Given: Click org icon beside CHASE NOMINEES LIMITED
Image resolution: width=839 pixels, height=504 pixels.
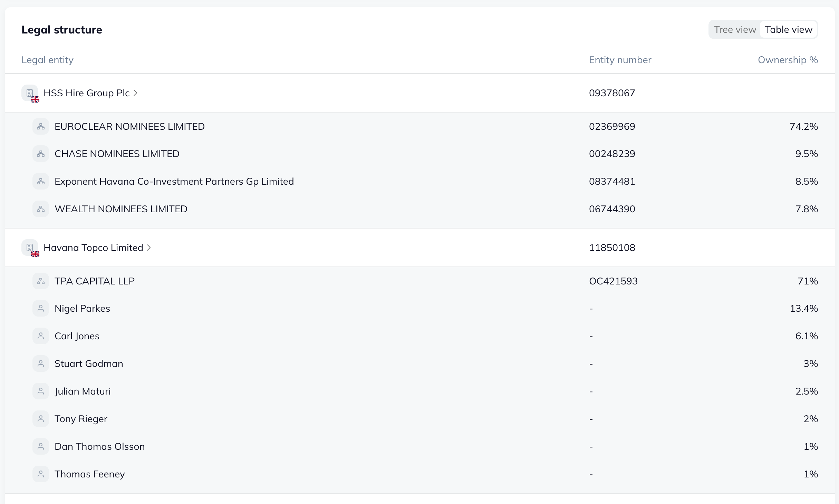Looking at the screenshot, I should (41, 154).
